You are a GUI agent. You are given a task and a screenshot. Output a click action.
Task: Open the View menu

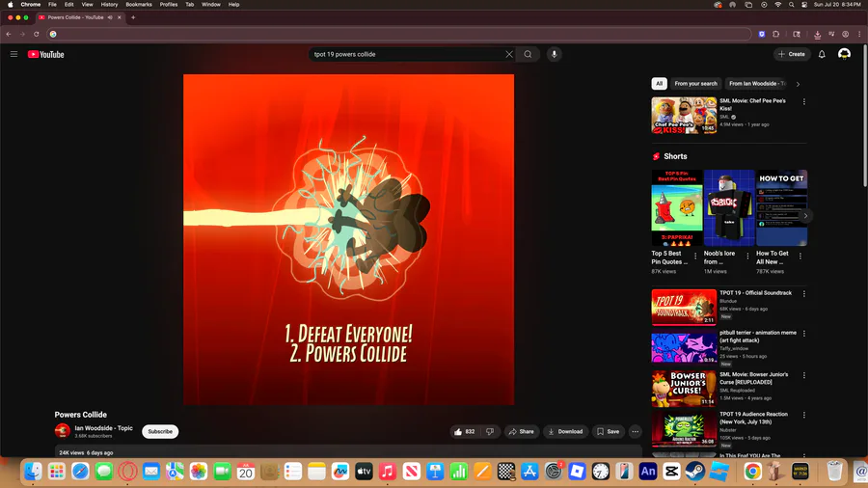pyautogui.click(x=87, y=5)
